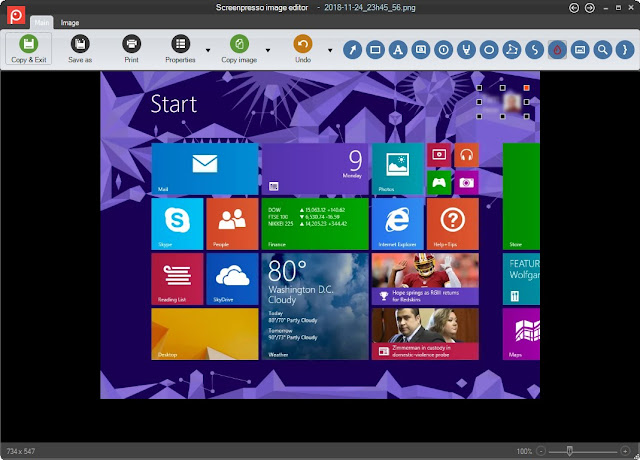Switch to the Main tab
The width and height of the screenshot is (640, 460).
click(42, 23)
